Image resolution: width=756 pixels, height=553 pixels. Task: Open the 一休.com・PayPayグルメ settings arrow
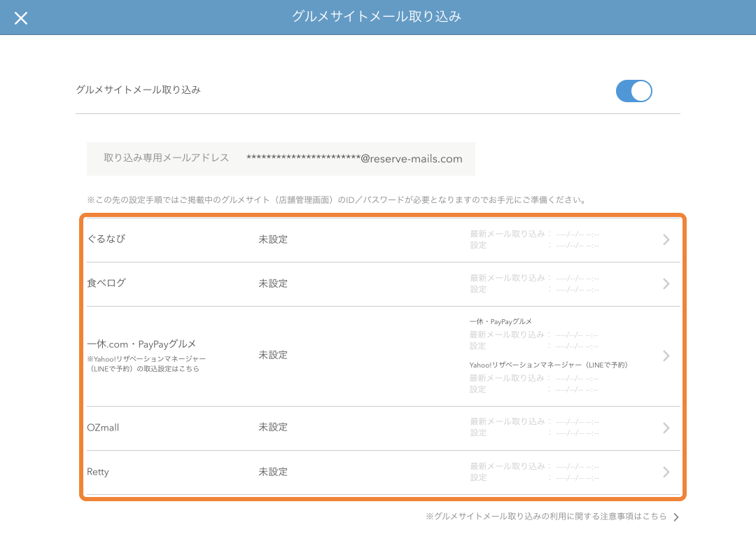(666, 355)
